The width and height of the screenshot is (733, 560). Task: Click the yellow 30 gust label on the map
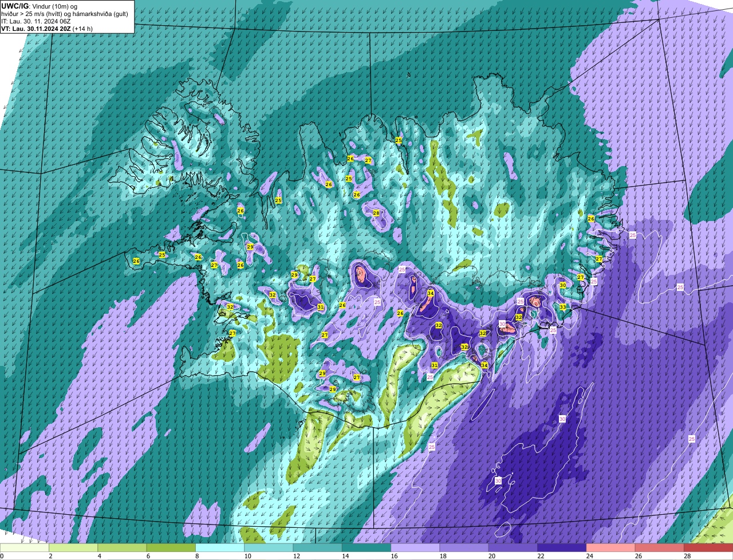[x=563, y=285]
